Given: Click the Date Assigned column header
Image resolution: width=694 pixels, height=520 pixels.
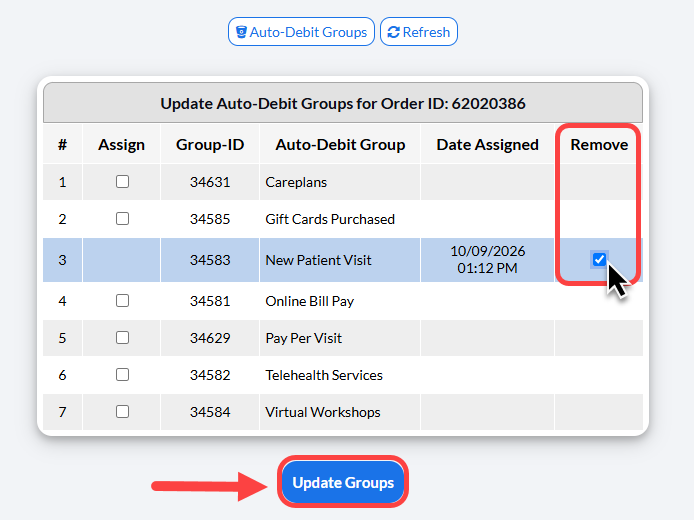Looking at the screenshot, I should tap(487, 145).
